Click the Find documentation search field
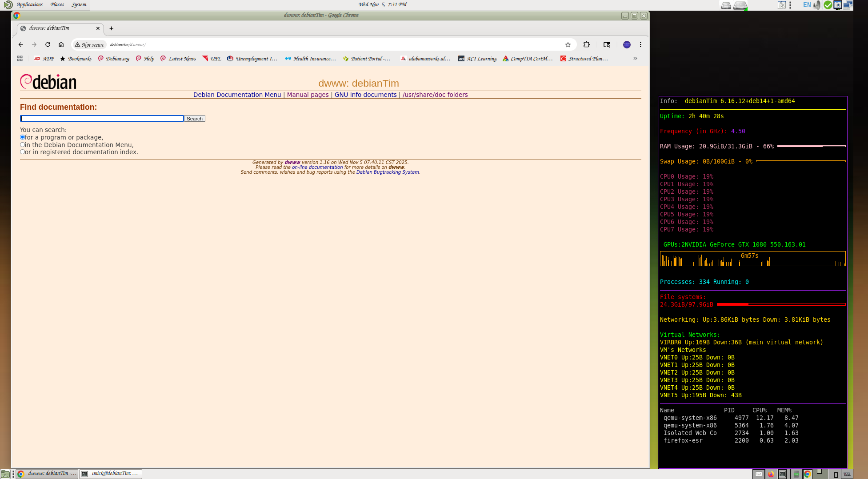 [102, 119]
